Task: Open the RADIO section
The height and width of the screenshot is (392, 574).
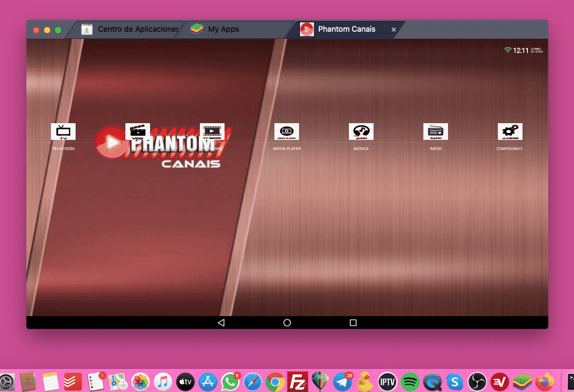Action: (435, 131)
